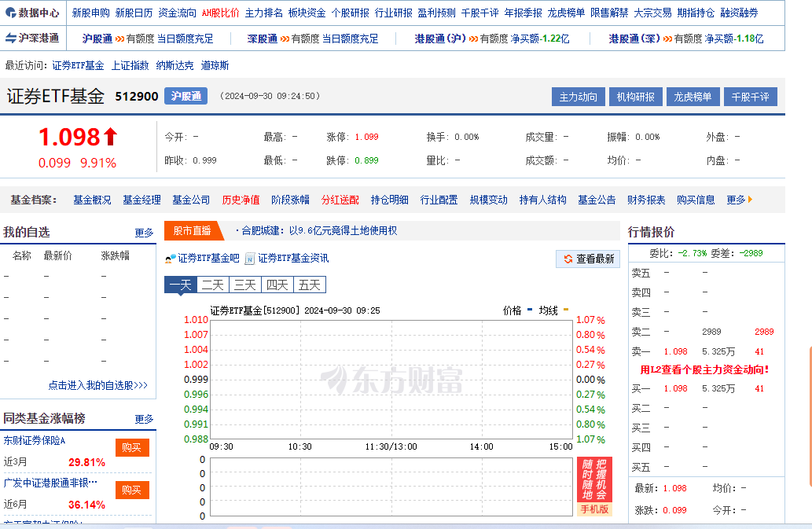Screen dimensions: 812x529
Task: Click the 均线 legend yellow marker
Action: pos(565,310)
